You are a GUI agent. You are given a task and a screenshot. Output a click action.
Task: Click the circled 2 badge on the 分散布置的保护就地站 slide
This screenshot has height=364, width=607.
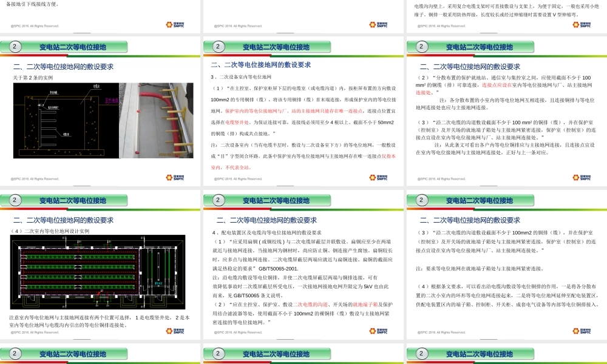pos(422,47)
